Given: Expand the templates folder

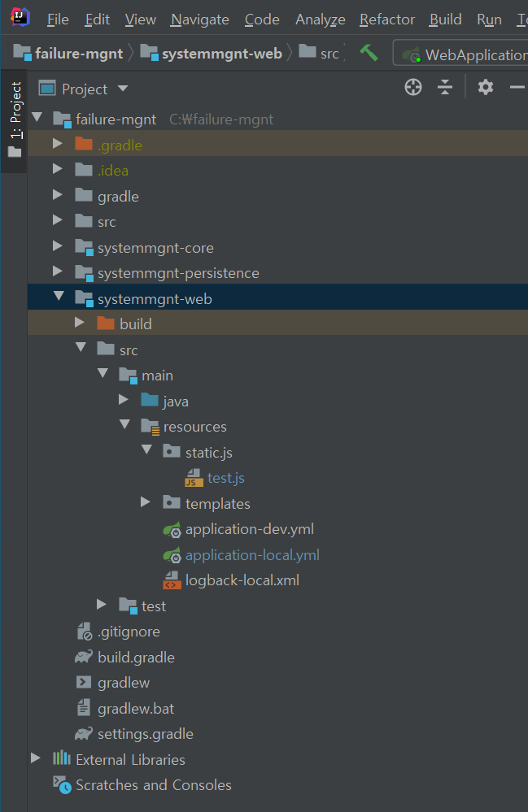Looking at the screenshot, I should coord(145,502).
